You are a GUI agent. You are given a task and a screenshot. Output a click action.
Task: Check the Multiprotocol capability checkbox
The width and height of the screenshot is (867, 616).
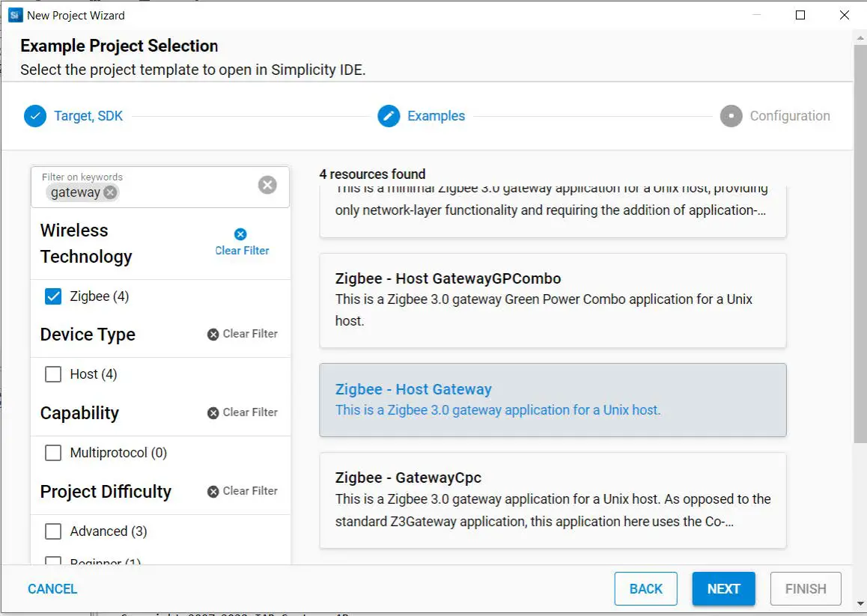tap(53, 453)
